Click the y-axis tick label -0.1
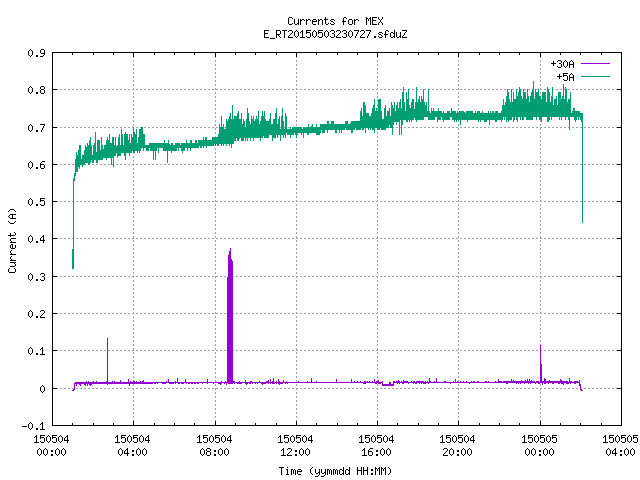This screenshot has width=640, height=480. click(x=33, y=426)
